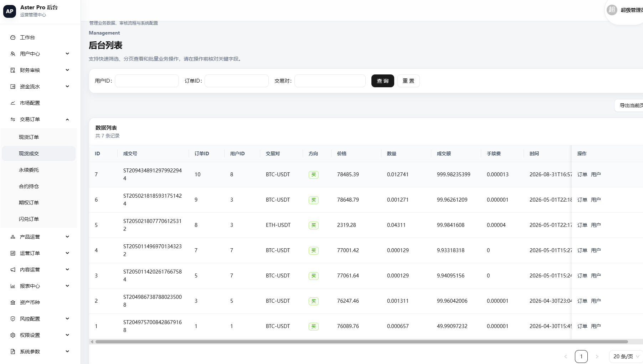Open 订单 link for trade ID 7

[x=582, y=175]
